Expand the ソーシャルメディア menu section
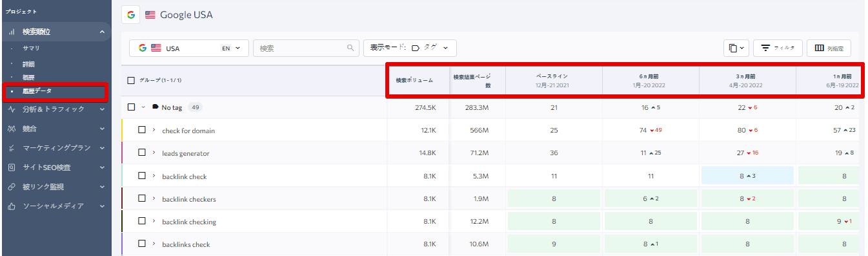Image resolution: width=868 pixels, height=256 pixels. pyautogui.click(x=102, y=206)
